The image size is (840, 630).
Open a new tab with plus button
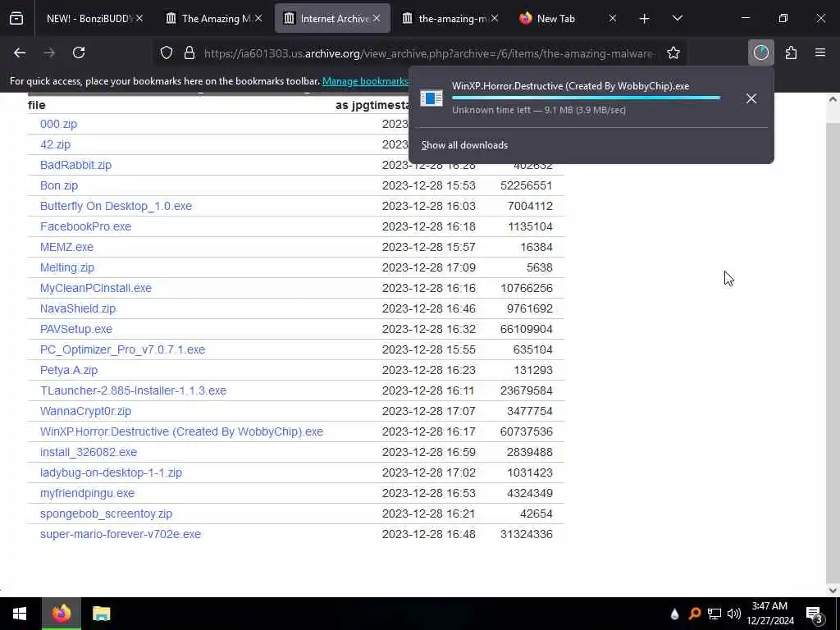(645, 19)
